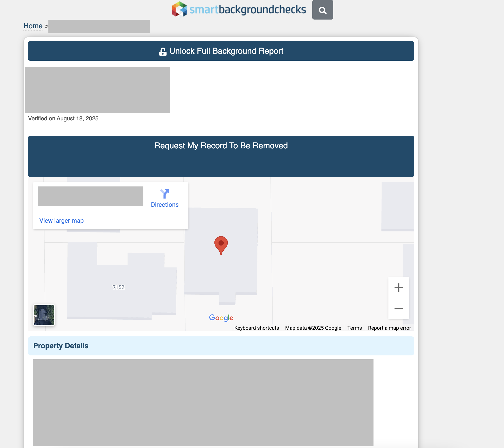Click the magnifying glass search icon

(x=323, y=10)
